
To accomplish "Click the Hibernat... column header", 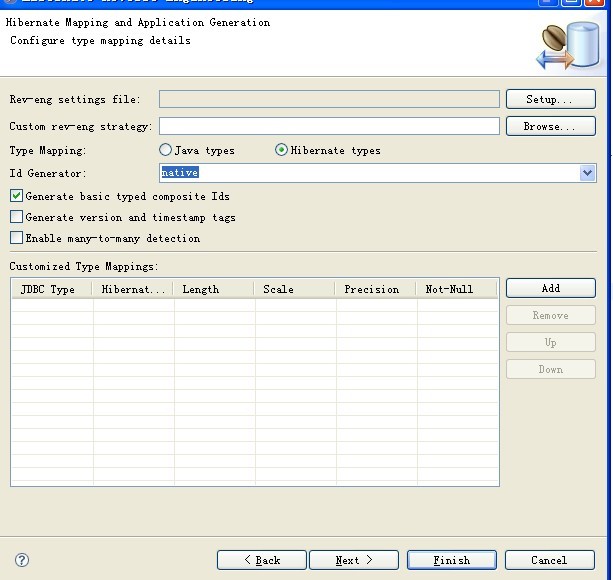I will point(133,289).
